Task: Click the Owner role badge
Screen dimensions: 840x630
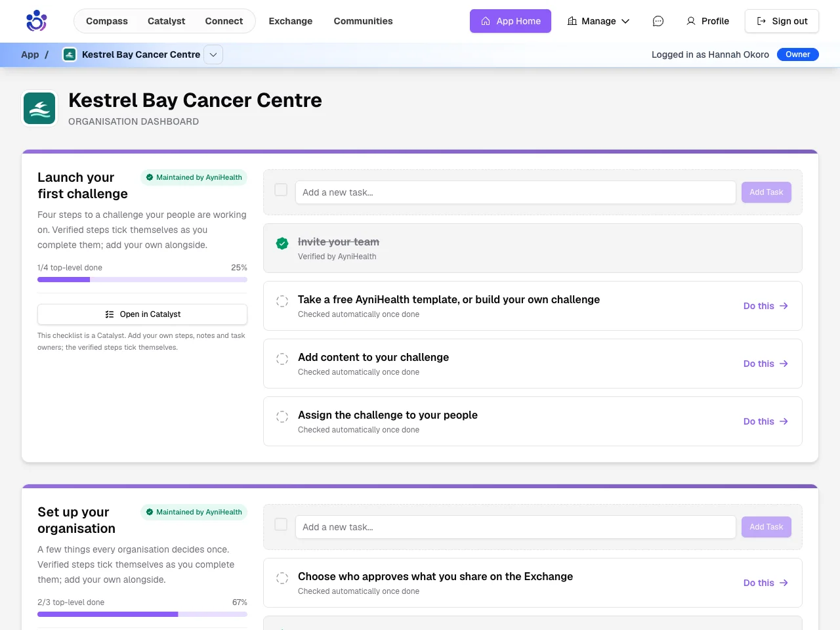Action: pos(798,54)
